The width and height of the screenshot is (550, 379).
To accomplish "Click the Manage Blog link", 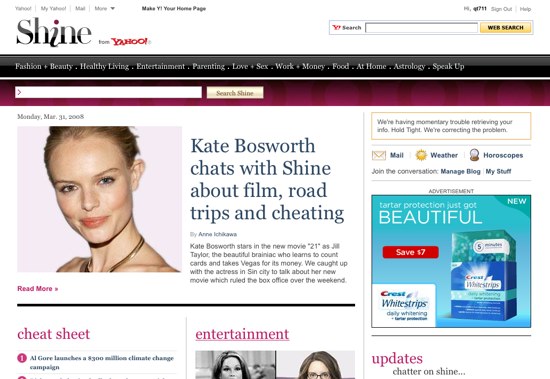I will point(460,171).
